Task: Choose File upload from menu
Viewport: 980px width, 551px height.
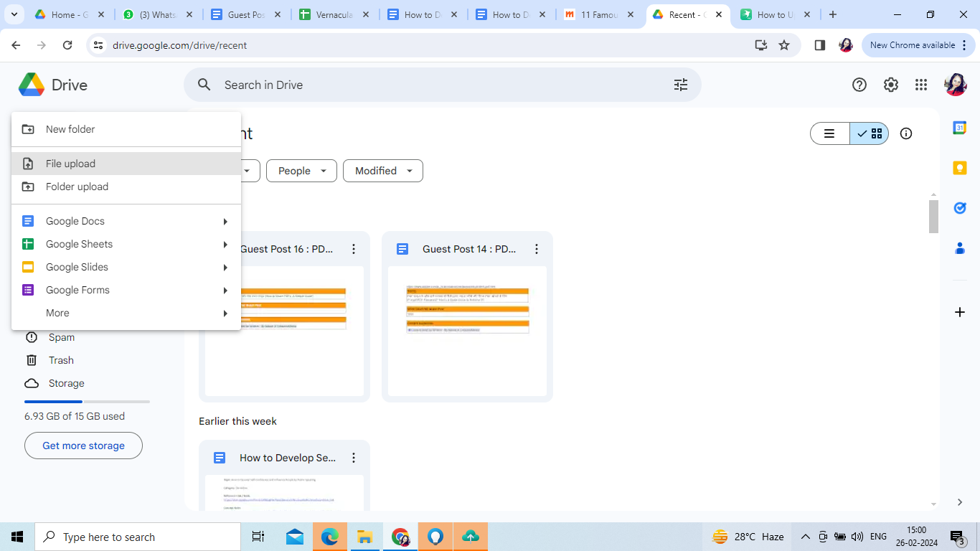Action: tap(70, 164)
